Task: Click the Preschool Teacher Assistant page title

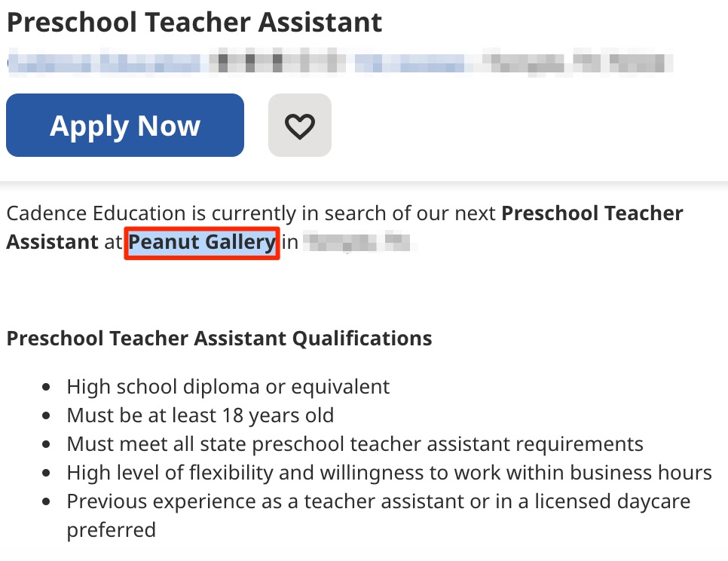Action: coord(194,23)
